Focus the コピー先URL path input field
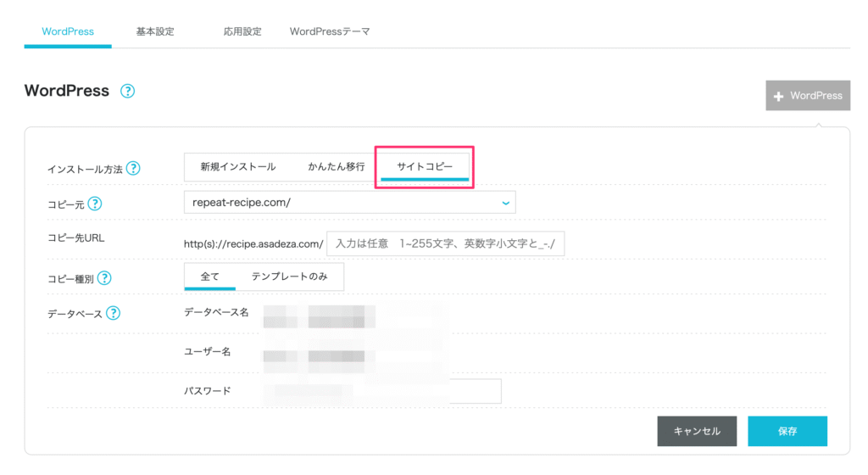The height and width of the screenshot is (475, 868). coord(445,243)
